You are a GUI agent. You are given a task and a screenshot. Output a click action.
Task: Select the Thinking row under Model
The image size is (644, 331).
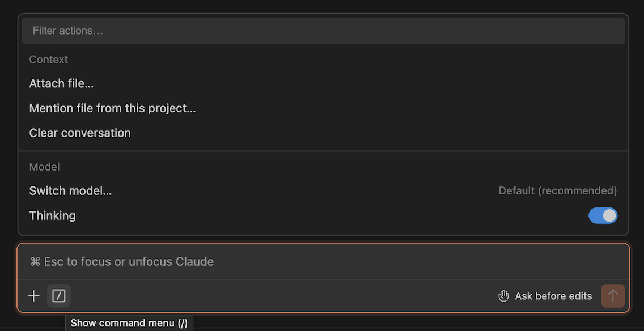(x=52, y=215)
